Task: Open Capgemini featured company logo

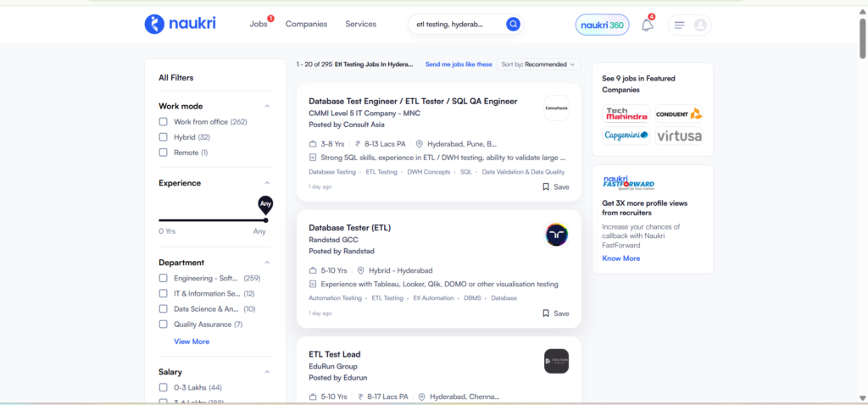Action: point(626,136)
